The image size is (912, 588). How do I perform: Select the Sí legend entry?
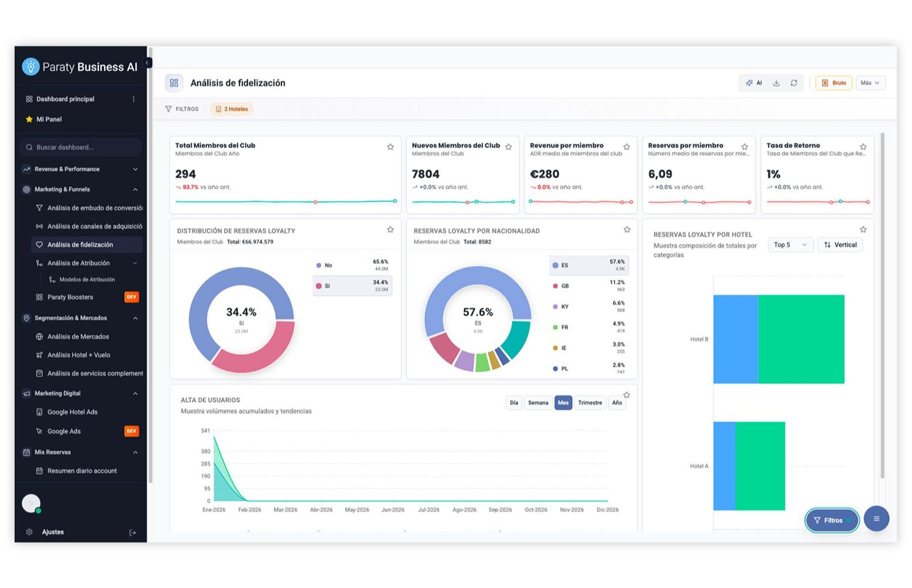(352, 286)
